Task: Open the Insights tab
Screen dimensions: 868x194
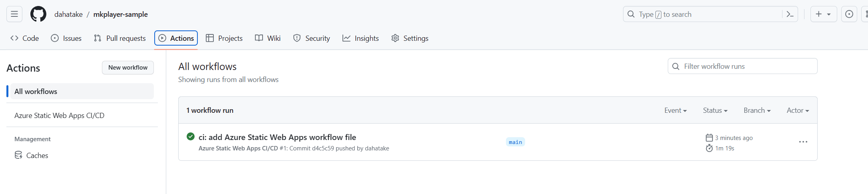Action: (x=360, y=38)
